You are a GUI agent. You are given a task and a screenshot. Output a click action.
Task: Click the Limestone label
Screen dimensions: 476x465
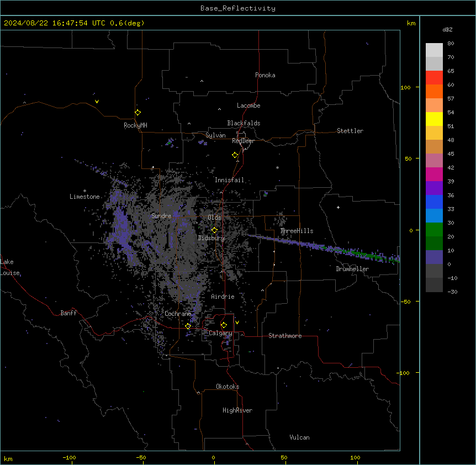84,197
